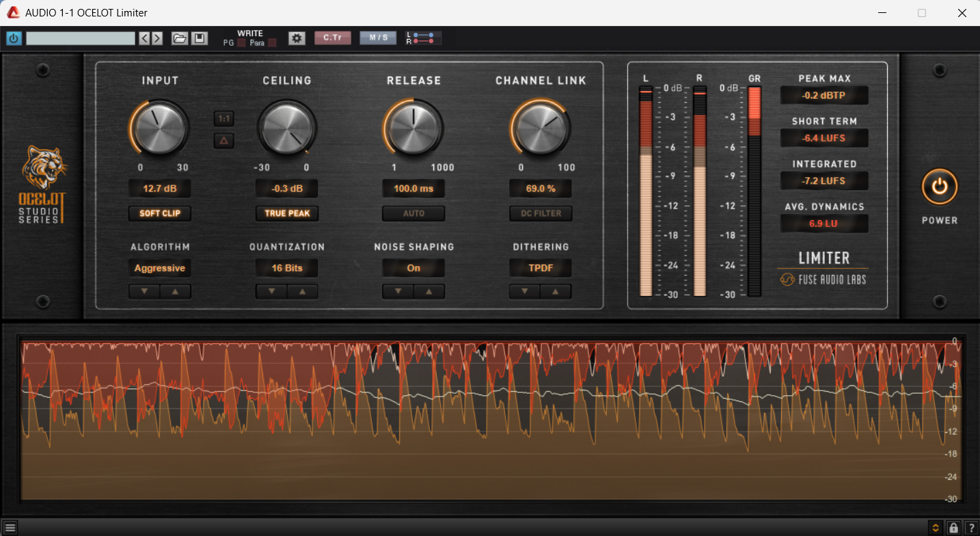Open the Algorithm selector showing Aggressive
This screenshot has height=536, width=980.
pos(160,268)
